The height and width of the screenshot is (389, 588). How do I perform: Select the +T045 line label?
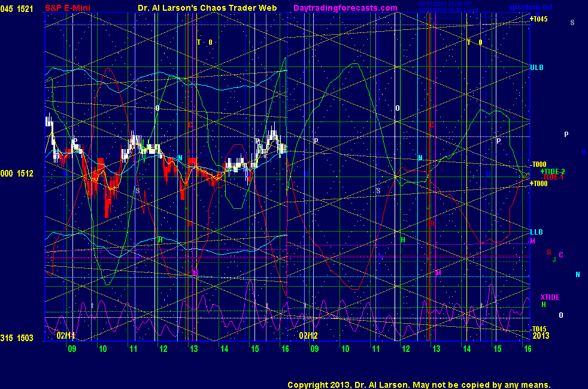pos(538,19)
